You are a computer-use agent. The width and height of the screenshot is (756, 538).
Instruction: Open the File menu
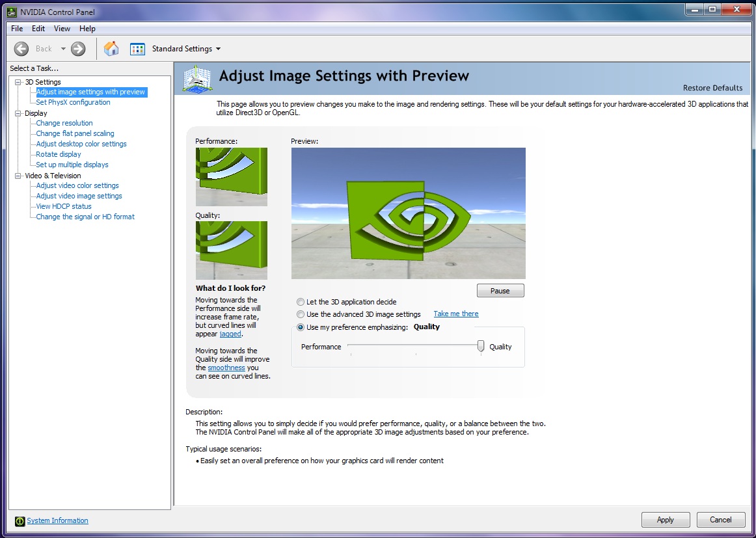tap(17, 29)
